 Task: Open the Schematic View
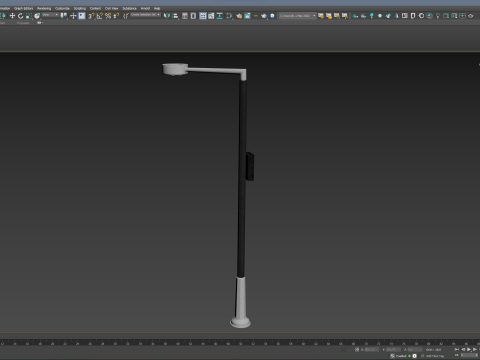click(x=220, y=16)
